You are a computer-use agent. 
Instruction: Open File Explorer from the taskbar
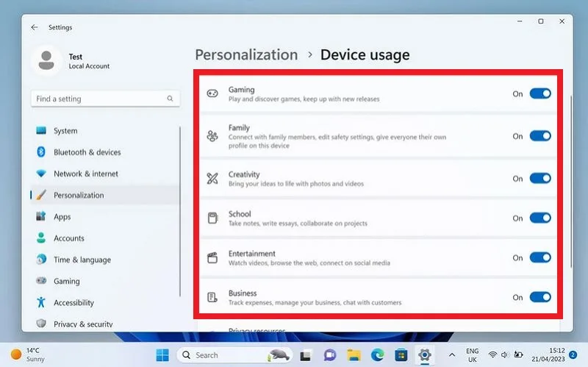pyautogui.click(x=354, y=354)
